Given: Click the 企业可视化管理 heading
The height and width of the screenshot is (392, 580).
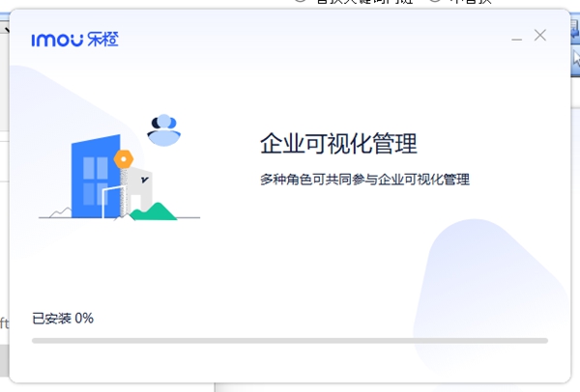Looking at the screenshot, I should (338, 145).
